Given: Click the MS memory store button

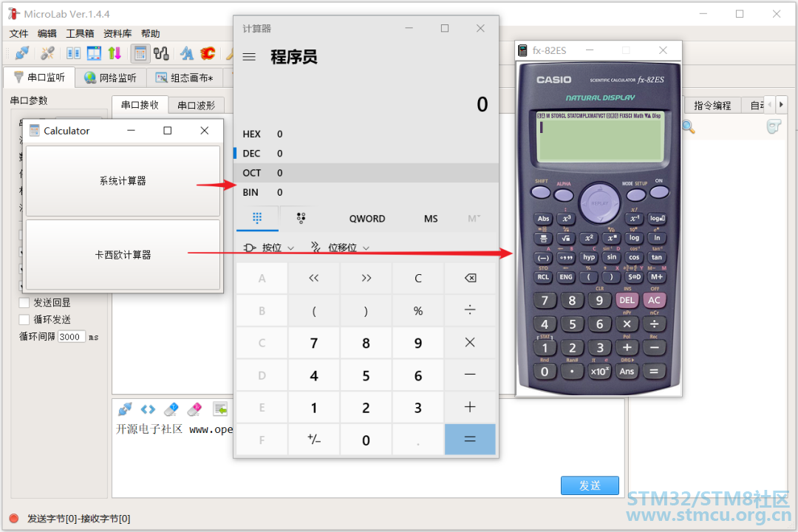Looking at the screenshot, I should tap(431, 219).
